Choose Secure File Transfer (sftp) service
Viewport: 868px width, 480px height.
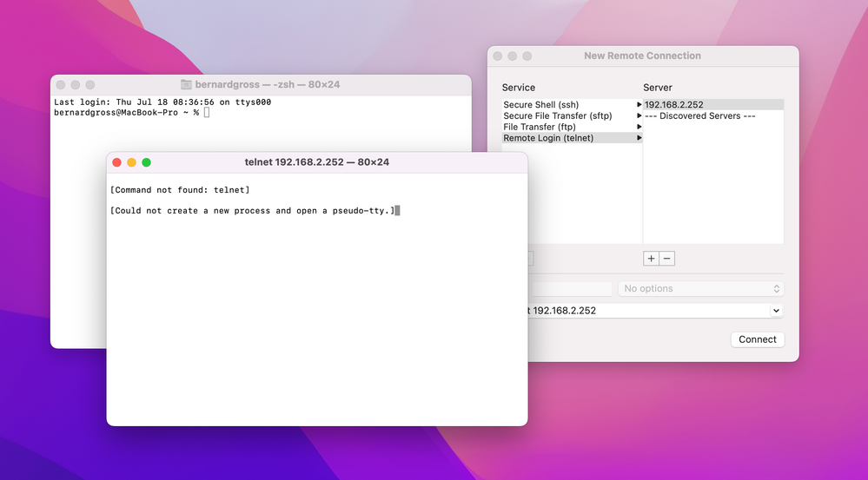(557, 116)
